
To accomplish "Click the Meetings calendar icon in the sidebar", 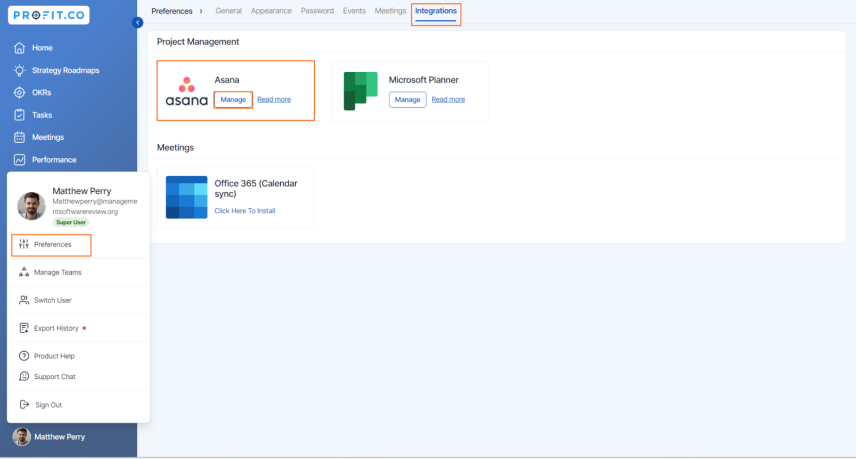I will point(20,138).
